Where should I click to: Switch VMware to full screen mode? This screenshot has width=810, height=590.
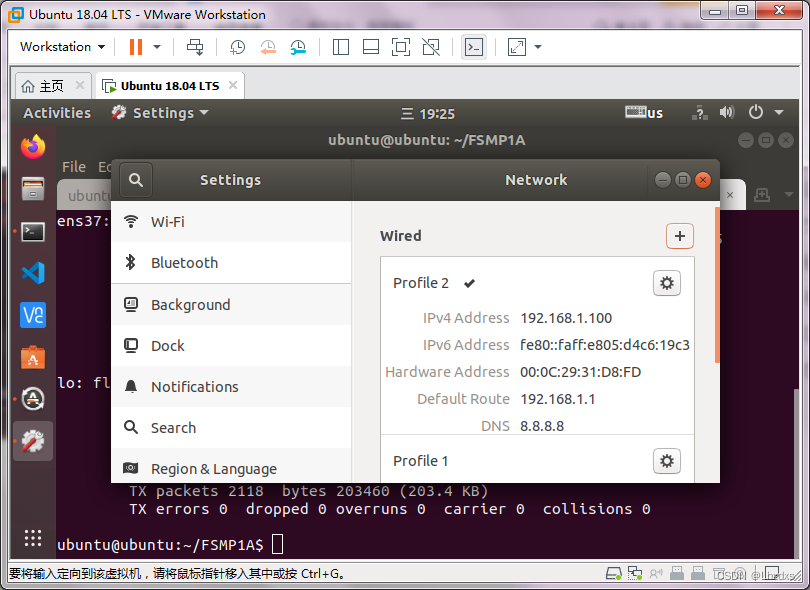401,47
